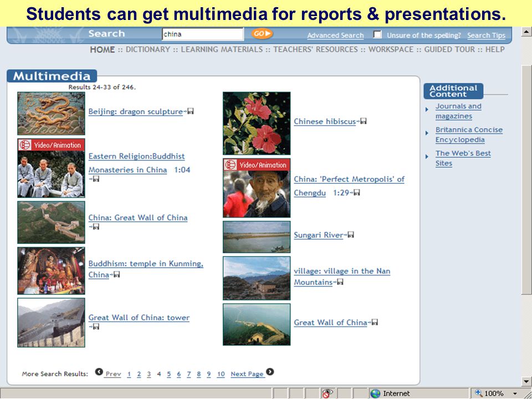Click the Search Tips link
Viewport: 532px width, 399px height.
pos(486,35)
